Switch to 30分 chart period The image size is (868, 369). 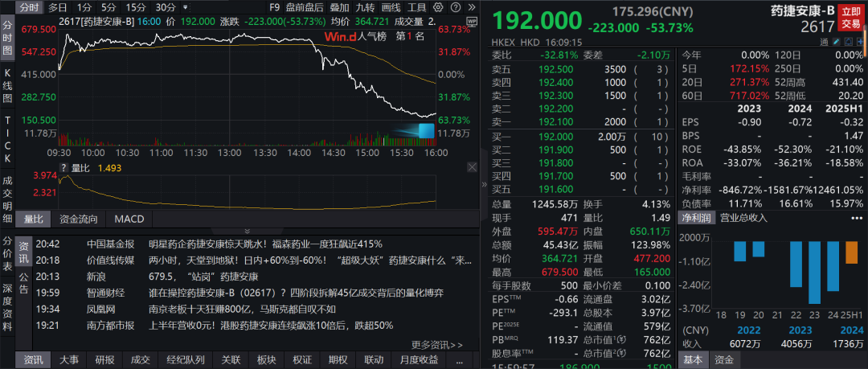(165, 8)
